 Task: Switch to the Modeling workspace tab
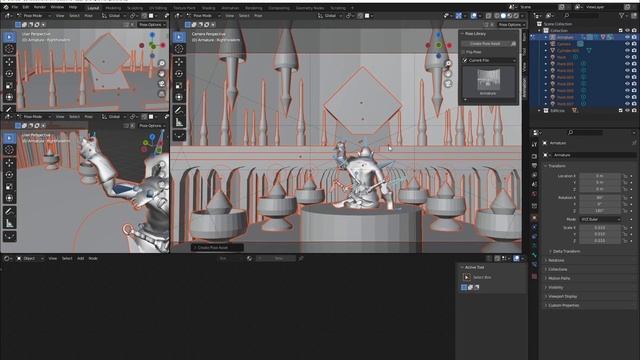113,8
